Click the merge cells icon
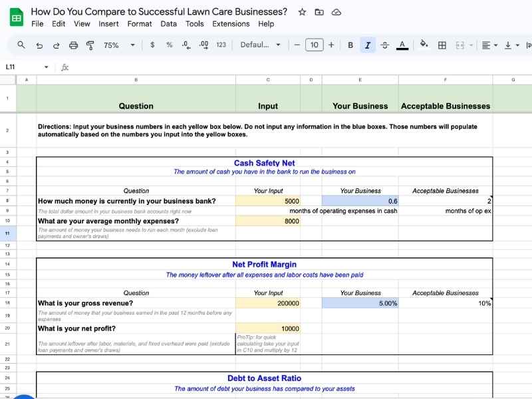532x399 pixels. coord(460,45)
